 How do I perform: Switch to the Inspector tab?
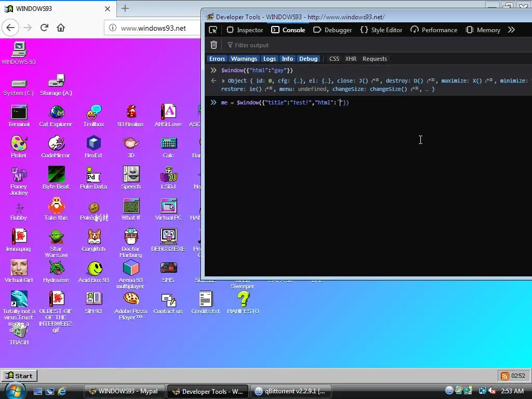pyautogui.click(x=245, y=30)
